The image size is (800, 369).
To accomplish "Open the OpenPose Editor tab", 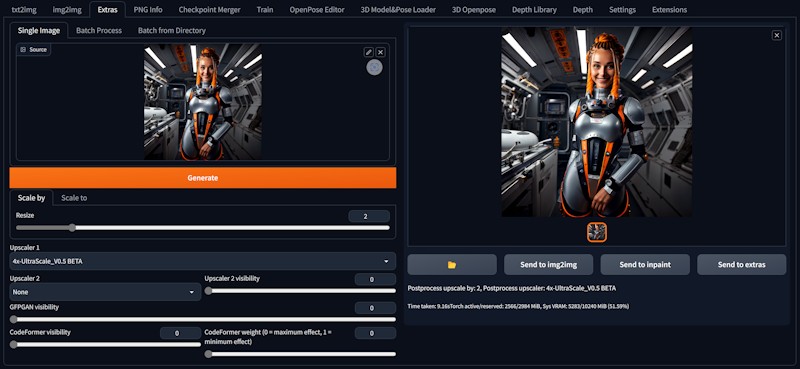I will (x=317, y=10).
